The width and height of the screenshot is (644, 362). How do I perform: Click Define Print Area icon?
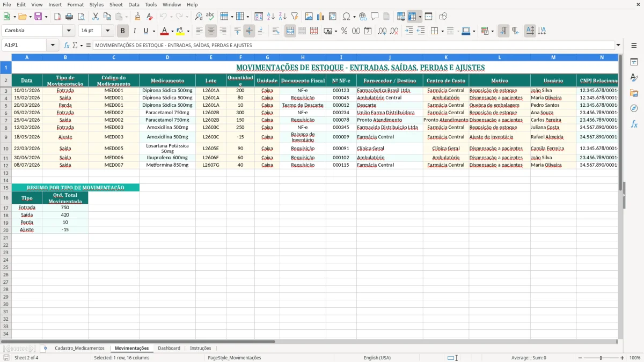pos(401,17)
